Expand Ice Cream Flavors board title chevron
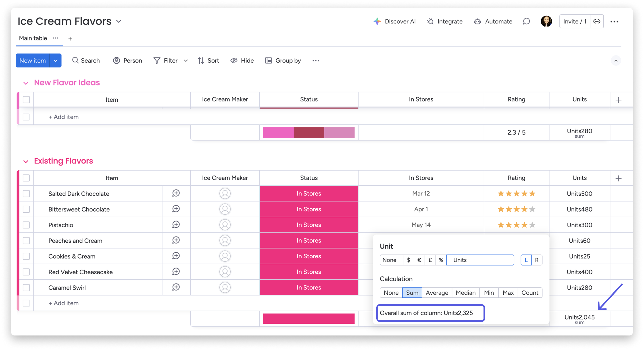644x350 pixels. 119,21
